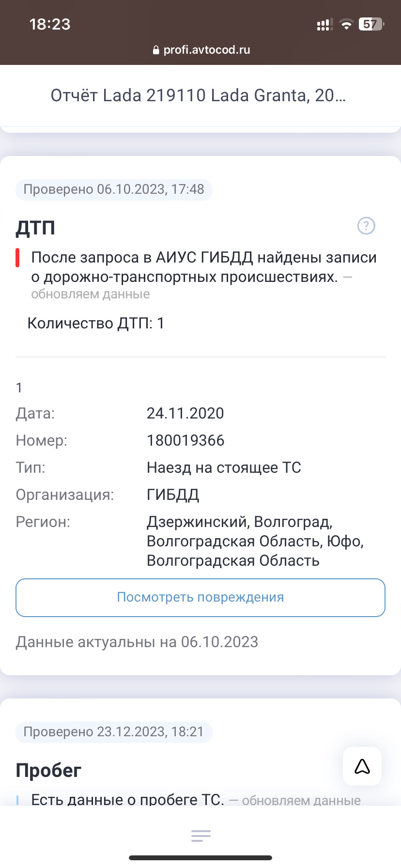The height and width of the screenshot is (868, 401).
Task: Select the ДТП section heading
Action: [x=35, y=227]
